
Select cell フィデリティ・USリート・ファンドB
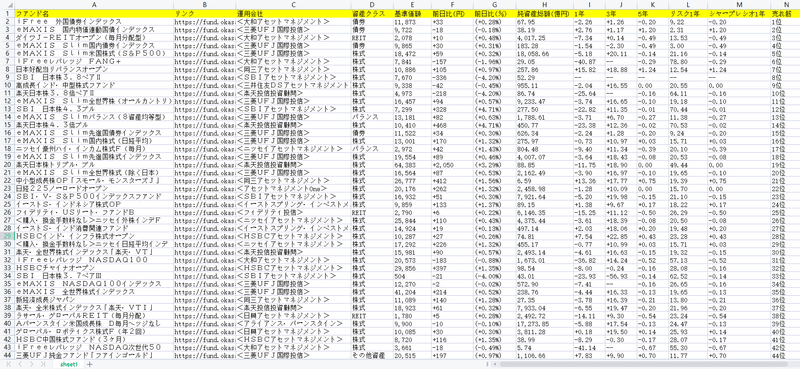[x=94, y=212]
